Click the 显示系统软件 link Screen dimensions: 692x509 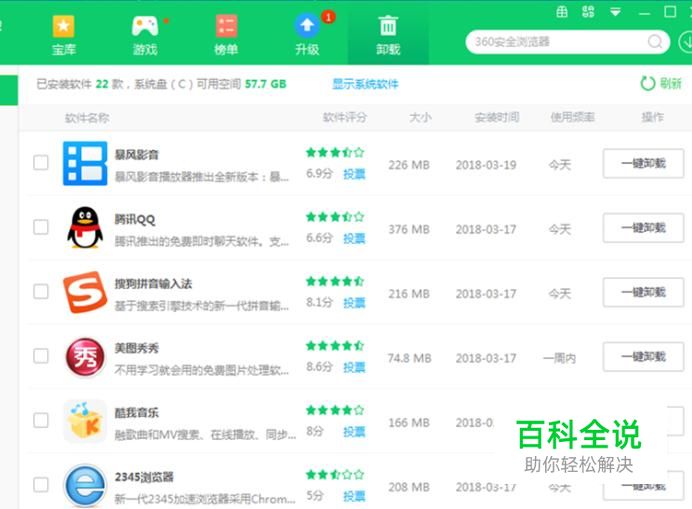pos(365,84)
